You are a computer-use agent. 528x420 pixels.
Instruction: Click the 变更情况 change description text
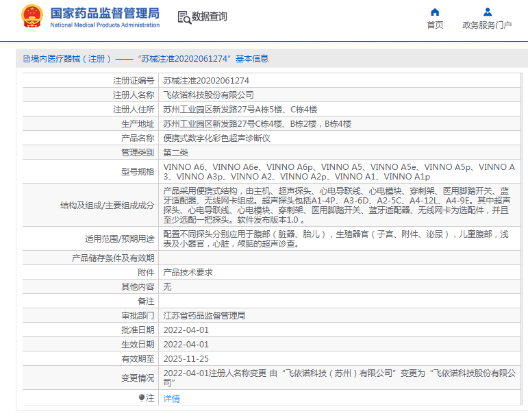click(340, 378)
